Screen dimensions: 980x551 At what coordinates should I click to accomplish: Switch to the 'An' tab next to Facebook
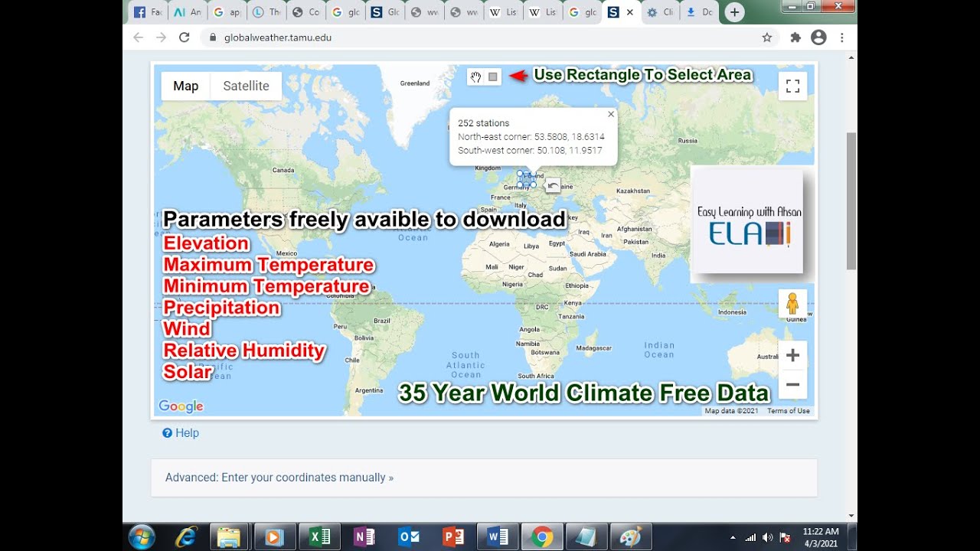point(187,12)
